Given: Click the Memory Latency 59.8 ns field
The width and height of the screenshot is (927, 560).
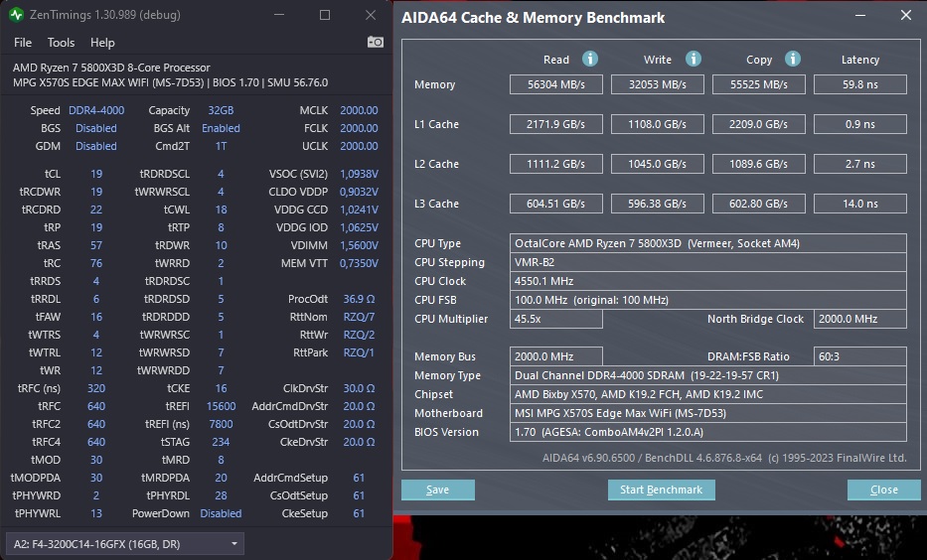Looking at the screenshot, I should tap(860, 84).
